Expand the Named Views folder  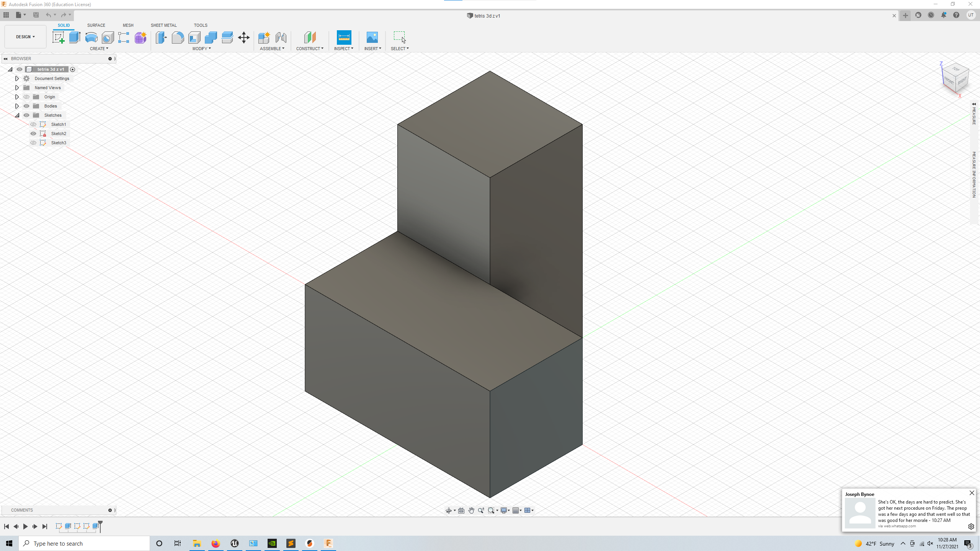17,87
